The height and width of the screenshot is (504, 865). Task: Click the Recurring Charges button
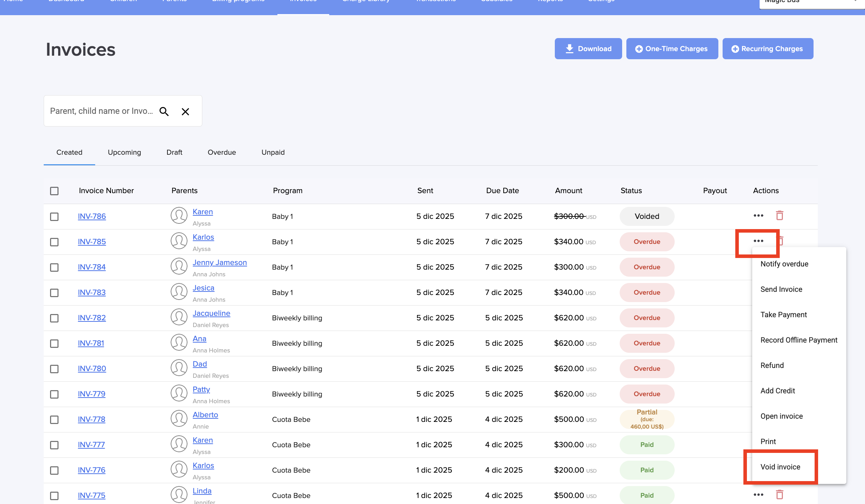tap(767, 49)
